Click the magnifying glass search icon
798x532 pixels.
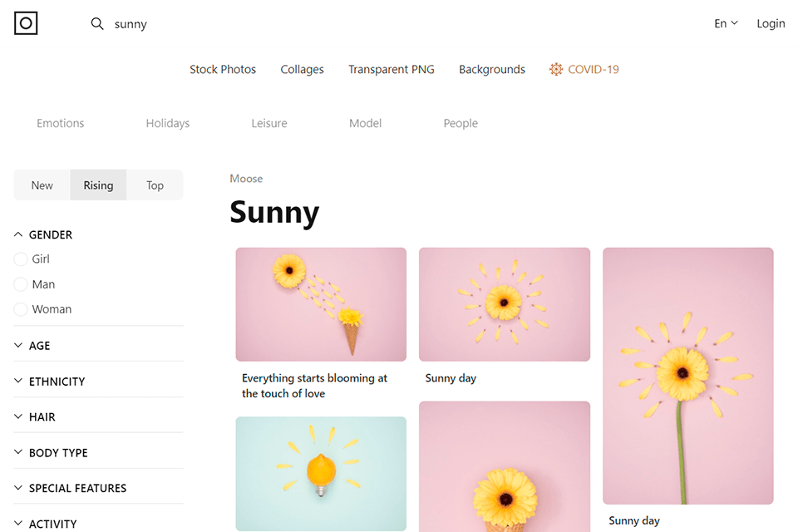coord(97,24)
